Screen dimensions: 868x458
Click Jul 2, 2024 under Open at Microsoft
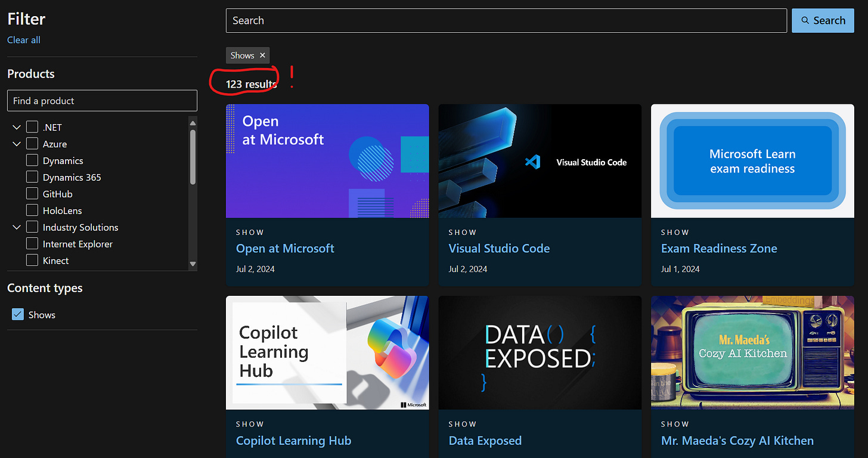pos(255,269)
